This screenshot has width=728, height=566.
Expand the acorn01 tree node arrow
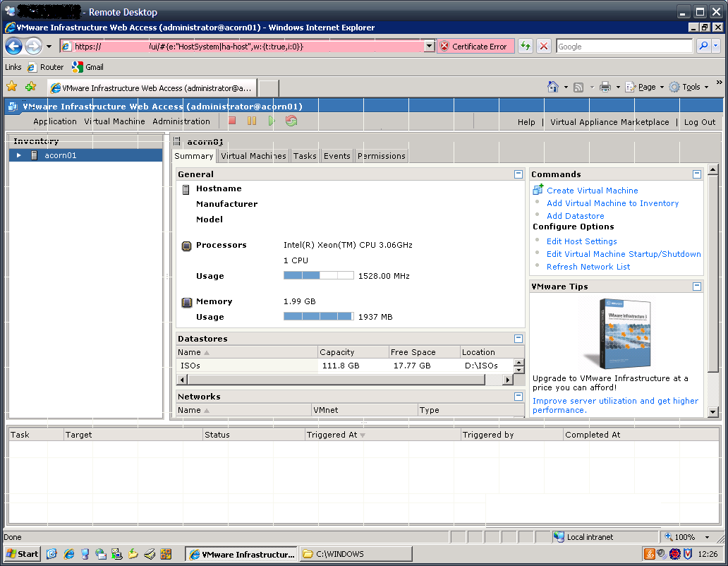click(x=18, y=155)
